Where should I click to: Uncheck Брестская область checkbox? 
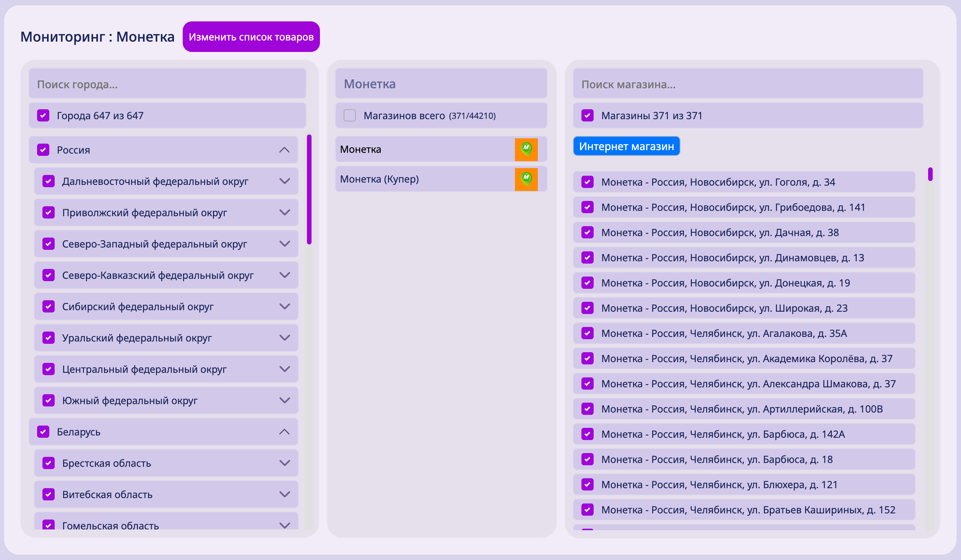click(49, 463)
